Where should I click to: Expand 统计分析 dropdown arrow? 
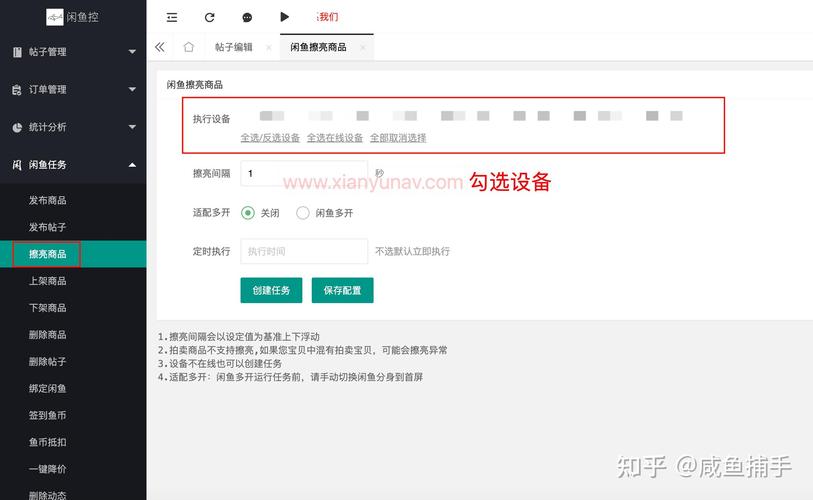pos(132,127)
